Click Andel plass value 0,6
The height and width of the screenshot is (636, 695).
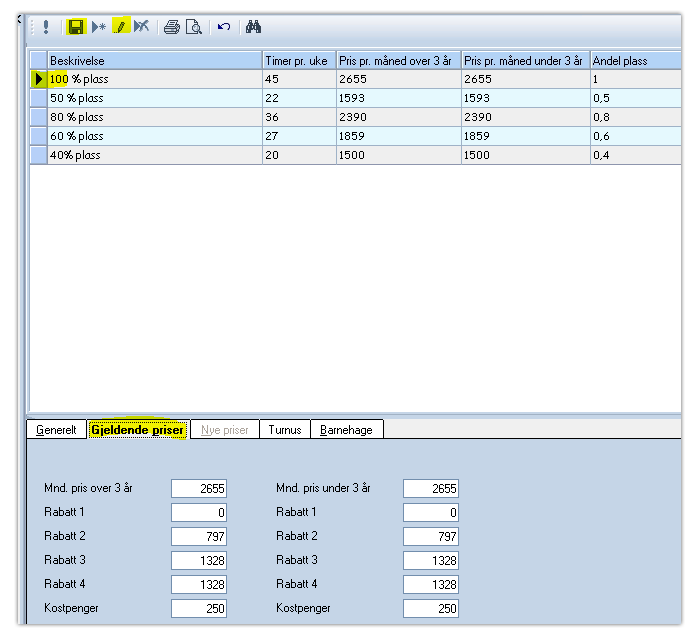(x=636, y=136)
